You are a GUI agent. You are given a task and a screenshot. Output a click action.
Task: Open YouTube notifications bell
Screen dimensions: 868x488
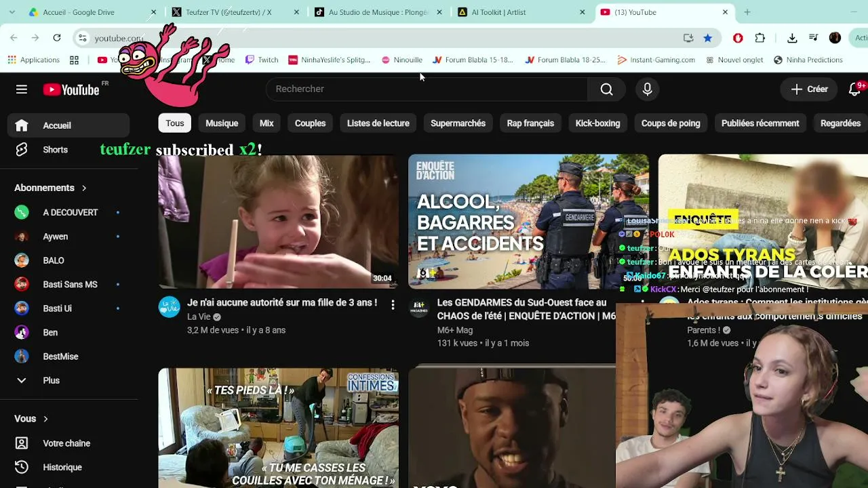pyautogui.click(x=854, y=89)
